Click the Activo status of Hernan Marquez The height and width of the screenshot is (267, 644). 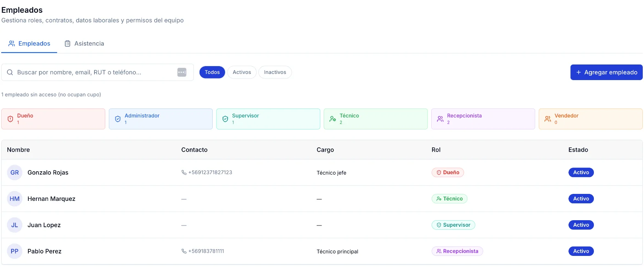click(x=581, y=199)
